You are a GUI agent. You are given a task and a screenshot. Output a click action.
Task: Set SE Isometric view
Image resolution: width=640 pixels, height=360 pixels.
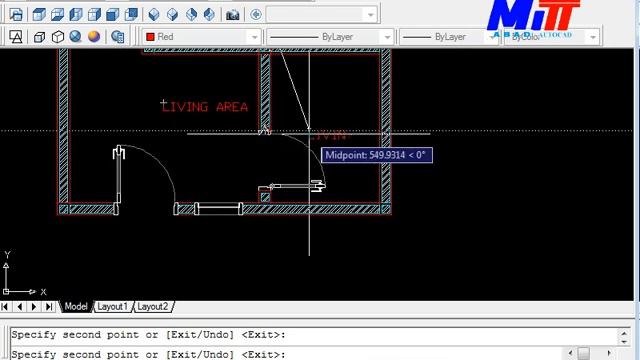pos(172,15)
